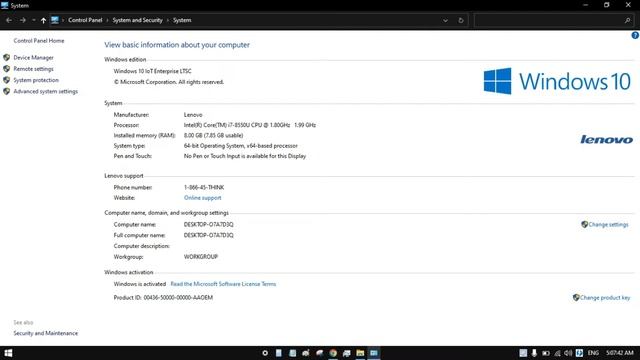Viewport: 640px width, 360px height.
Task: Click the Cortana circle taskbar icon
Action: [265, 353]
